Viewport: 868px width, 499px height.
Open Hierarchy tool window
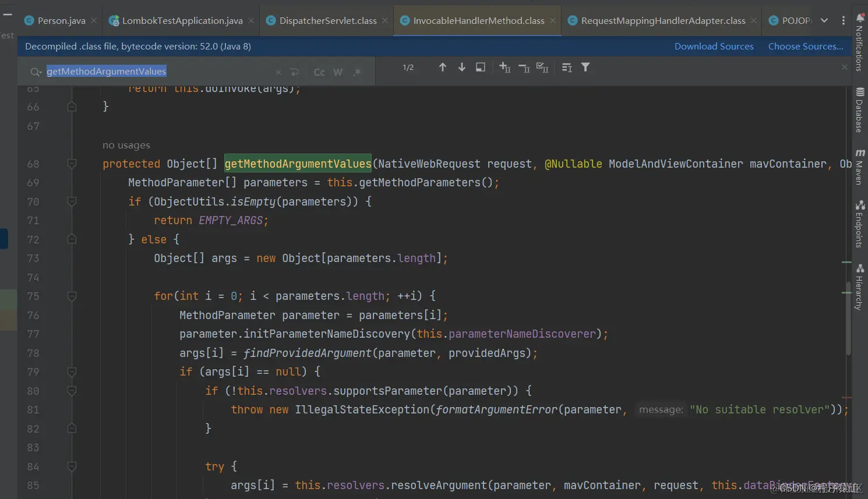pos(860,287)
